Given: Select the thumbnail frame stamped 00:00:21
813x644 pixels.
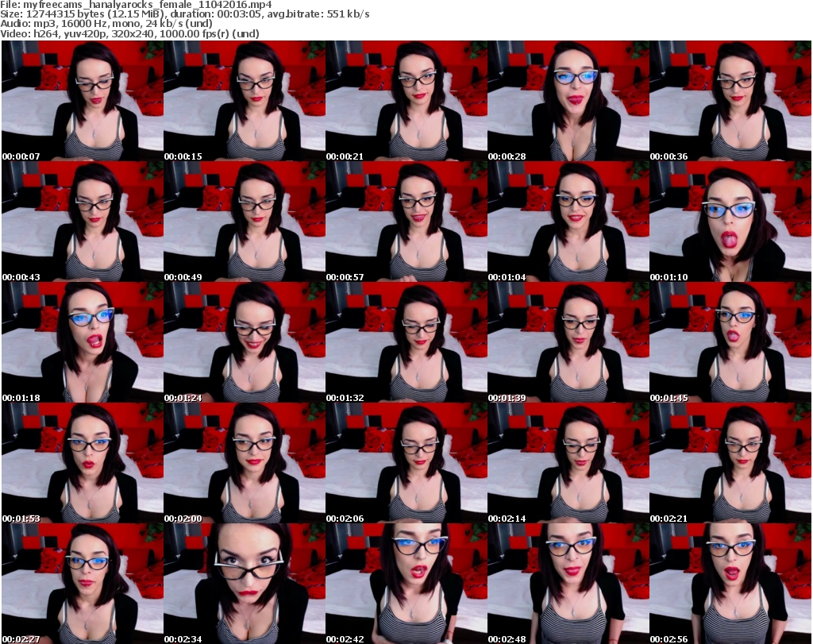Looking at the screenshot, I should pyautogui.click(x=406, y=101).
